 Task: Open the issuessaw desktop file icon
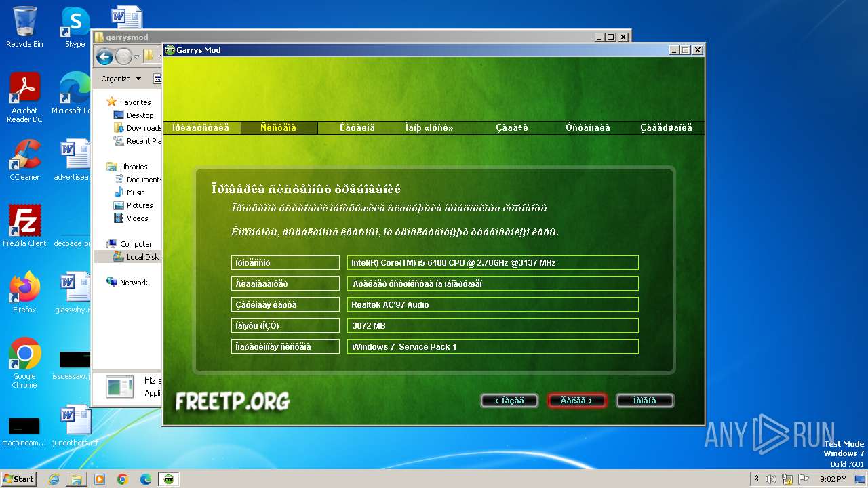(x=73, y=365)
